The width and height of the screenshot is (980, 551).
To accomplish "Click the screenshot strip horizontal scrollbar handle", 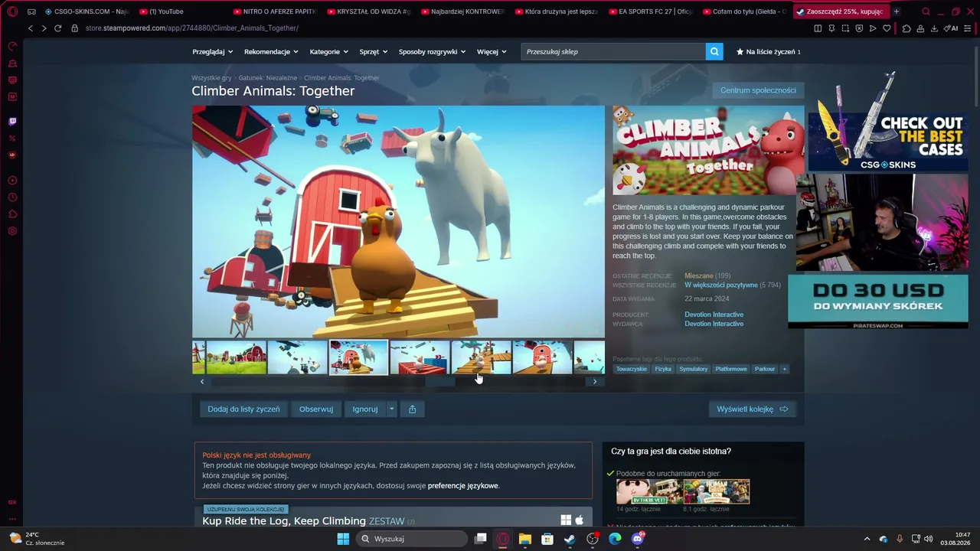I will (x=440, y=381).
